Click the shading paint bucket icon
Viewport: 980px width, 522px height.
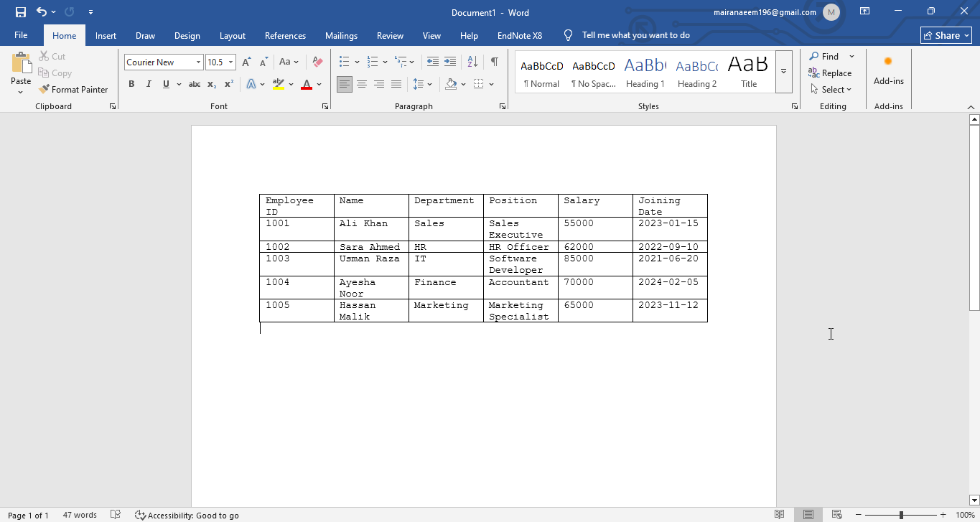pyautogui.click(x=451, y=84)
